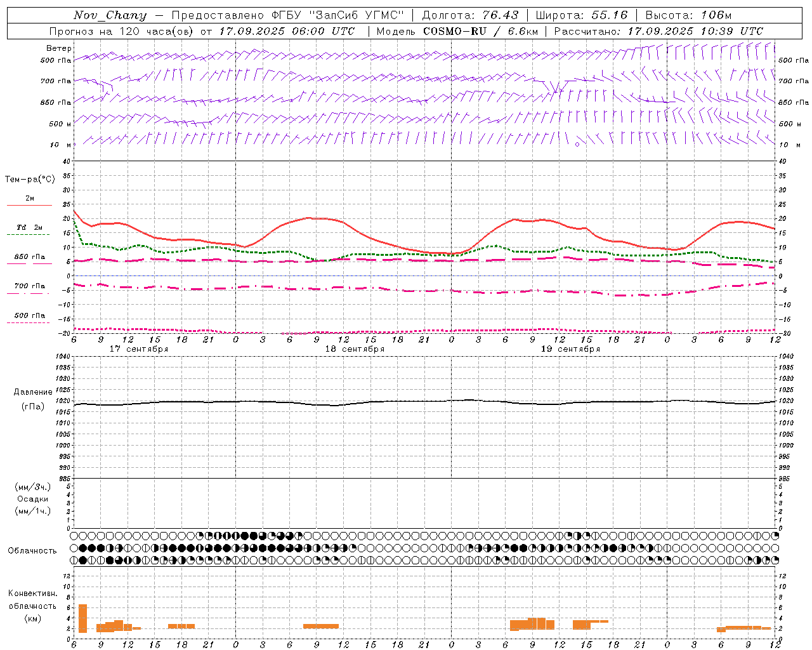
Task: Click the 'Давление' pressure panel label
Action: pyautogui.click(x=33, y=392)
